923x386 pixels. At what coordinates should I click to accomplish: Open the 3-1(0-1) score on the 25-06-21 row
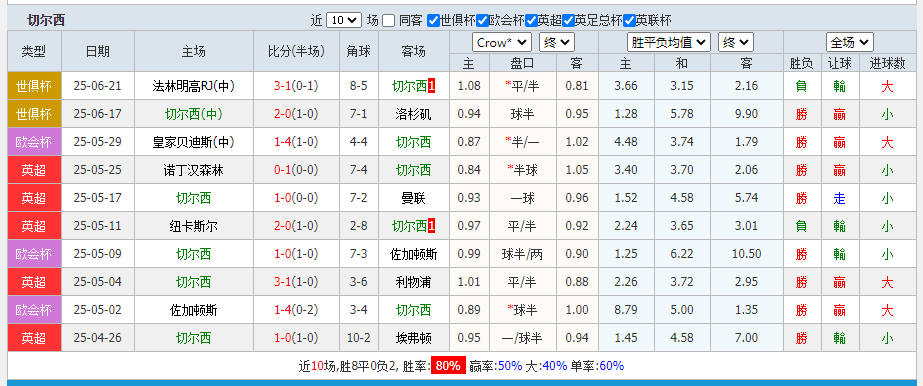(x=296, y=86)
